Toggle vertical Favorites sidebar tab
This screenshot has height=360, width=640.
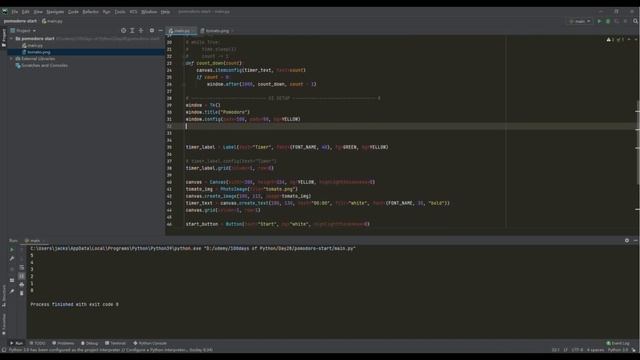[x=4, y=324]
